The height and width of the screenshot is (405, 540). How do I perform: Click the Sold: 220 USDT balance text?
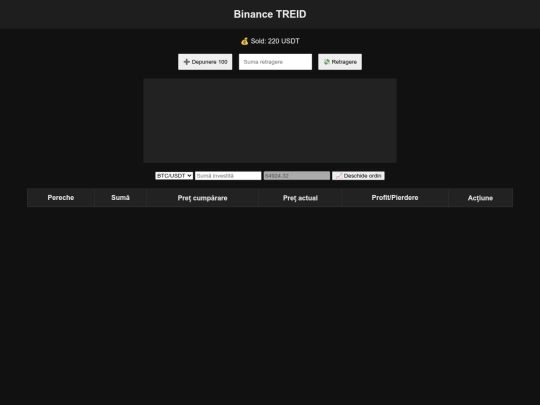(275, 41)
